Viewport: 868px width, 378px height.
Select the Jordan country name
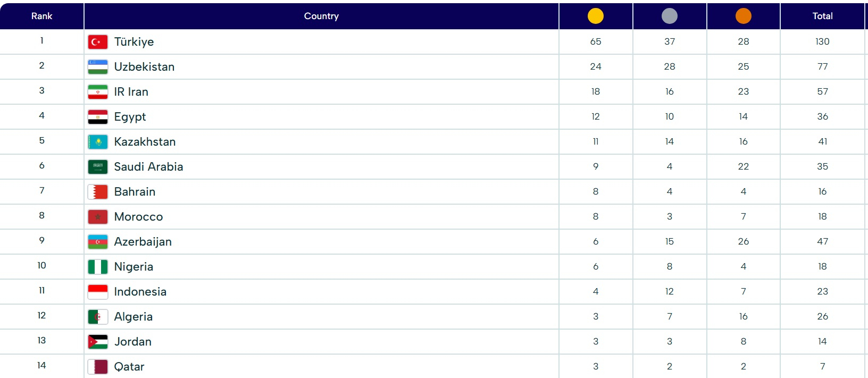132,342
